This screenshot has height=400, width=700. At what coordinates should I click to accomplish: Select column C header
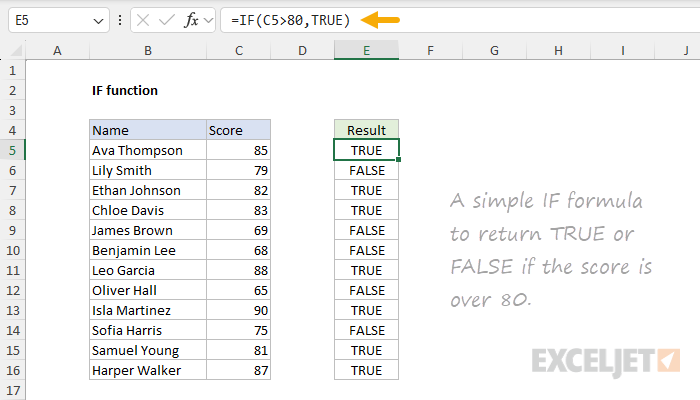[239, 50]
